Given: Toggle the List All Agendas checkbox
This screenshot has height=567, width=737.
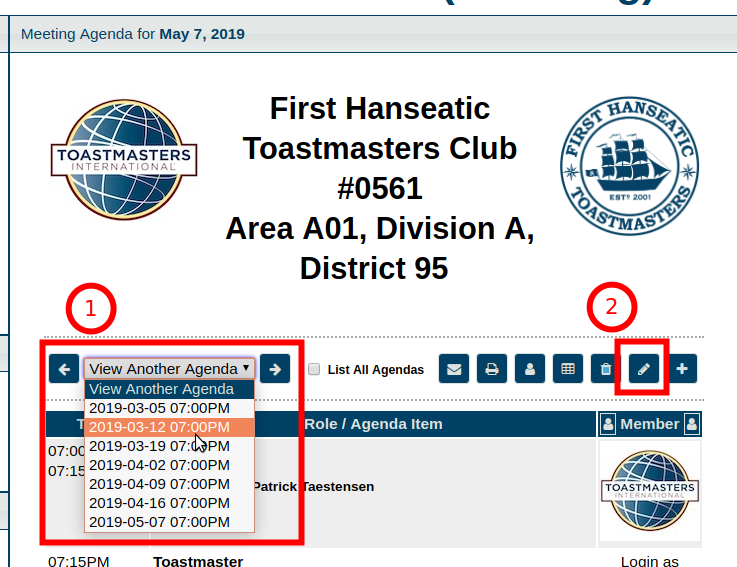Looking at the screenshot, I should tap(314, 369).
